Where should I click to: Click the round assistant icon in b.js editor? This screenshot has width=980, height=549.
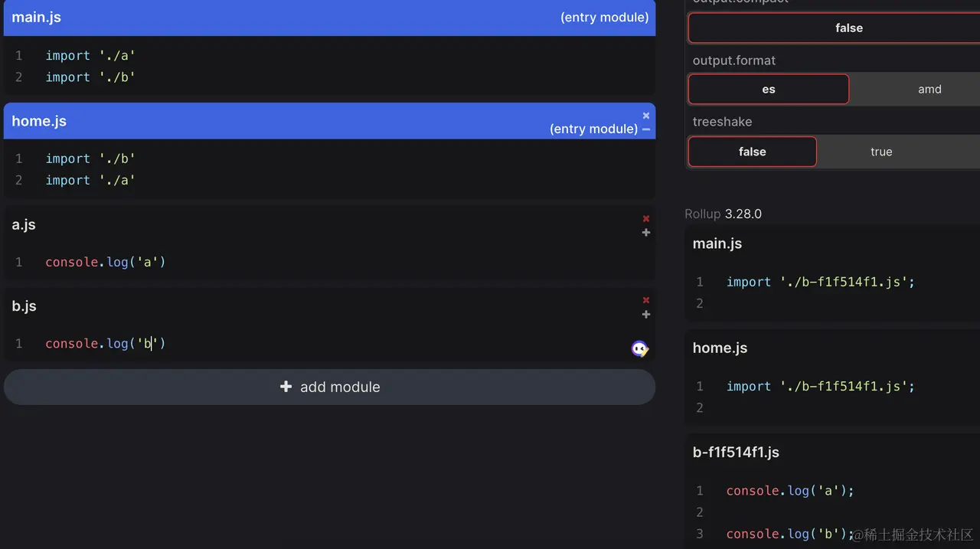coord(639,349)
